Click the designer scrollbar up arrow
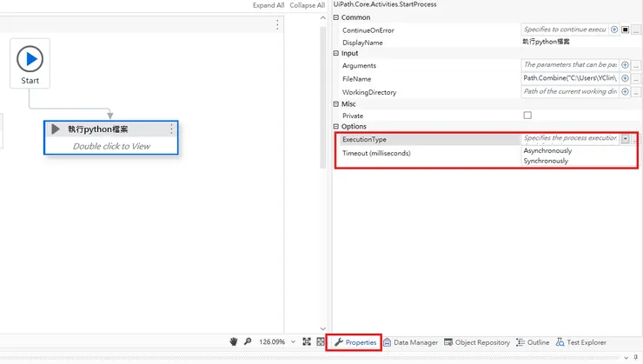This screenshot has height=364, width=643. 322,17
